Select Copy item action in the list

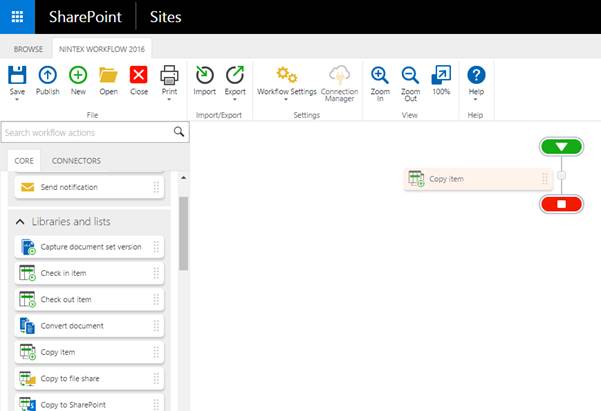pos(89,352)
